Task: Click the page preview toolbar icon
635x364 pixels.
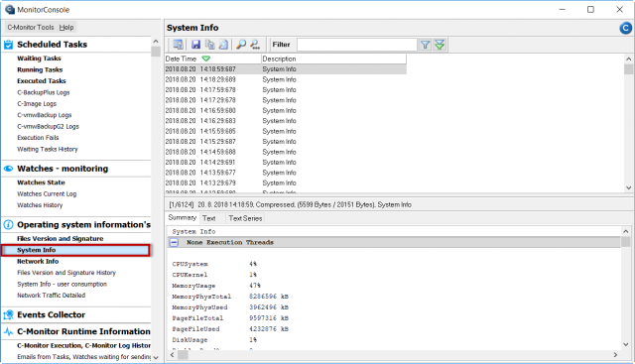Action: (223, 45)
